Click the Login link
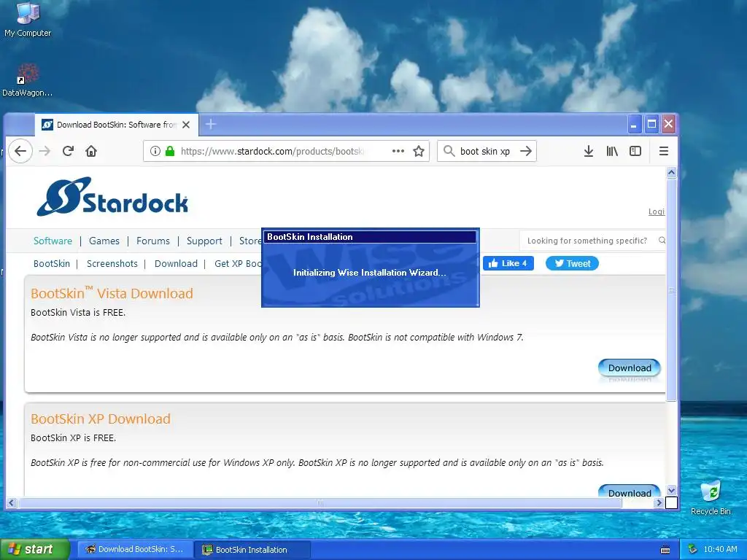This screenshot has width=747, height=560. coord(657,211)
